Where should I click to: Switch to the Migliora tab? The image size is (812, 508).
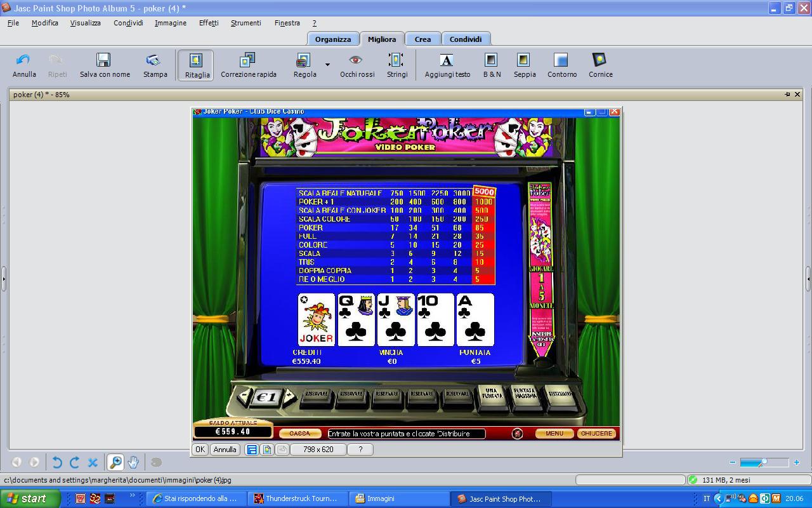click(382, 39)
